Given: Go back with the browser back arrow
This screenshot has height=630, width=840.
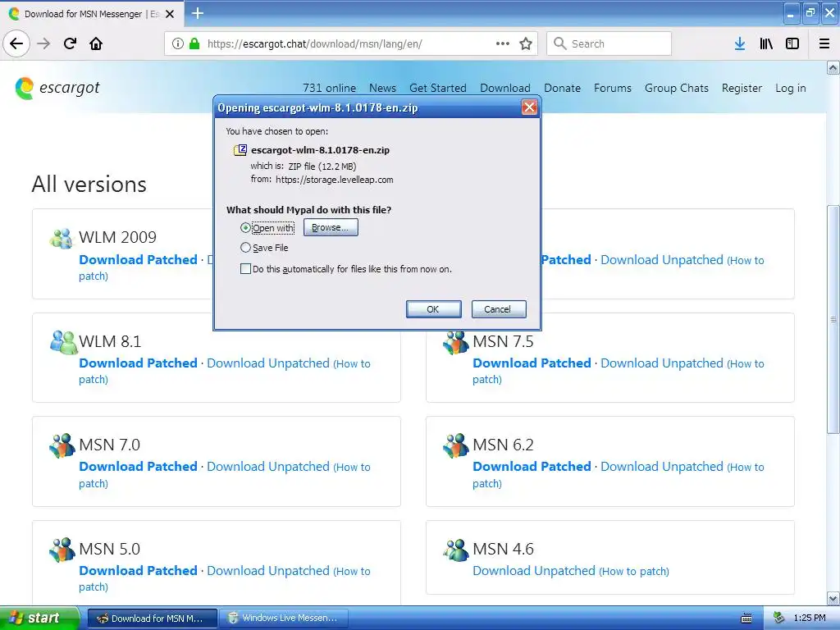Looking at the screenshot, I should [x=16, y=43].
